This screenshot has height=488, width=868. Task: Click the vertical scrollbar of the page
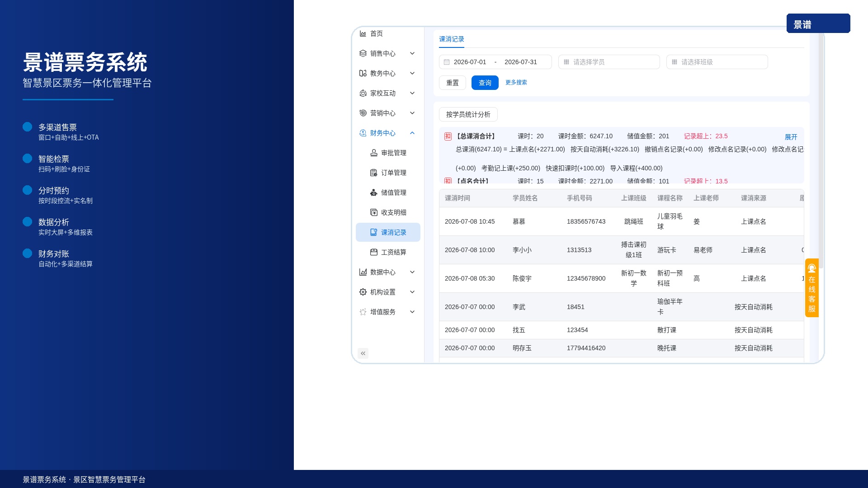click(821, 149)
